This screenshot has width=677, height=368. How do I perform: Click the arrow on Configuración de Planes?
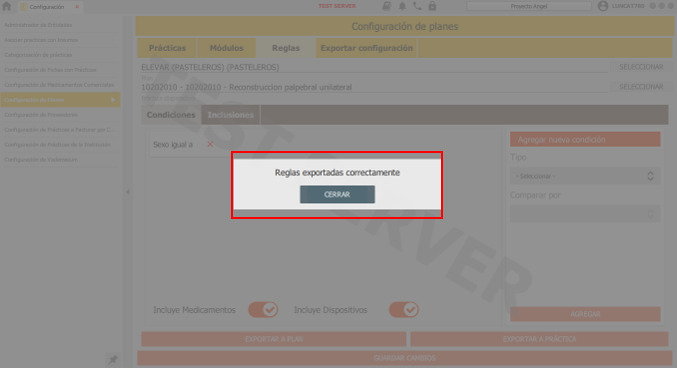[x=113, y=100]
